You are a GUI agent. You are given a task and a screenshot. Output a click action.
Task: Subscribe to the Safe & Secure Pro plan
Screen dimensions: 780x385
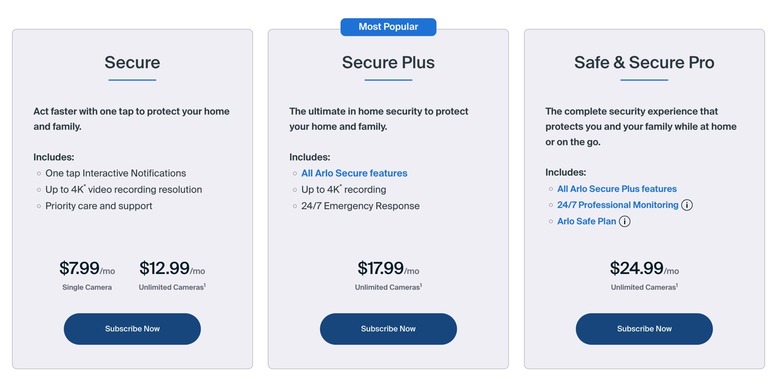(x=644, y=329)
